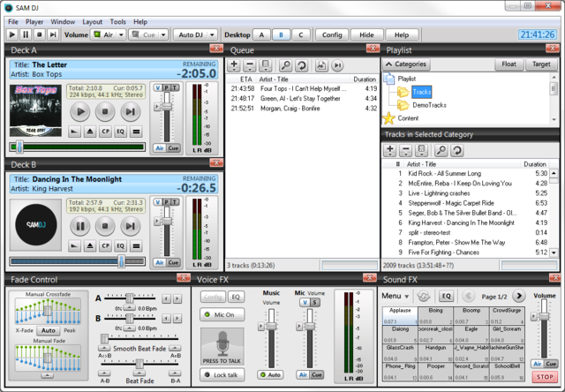This screenshot has width=565, height=392.
Task: Click the PRESS TO TALK button
Action: tap(222, 347)
